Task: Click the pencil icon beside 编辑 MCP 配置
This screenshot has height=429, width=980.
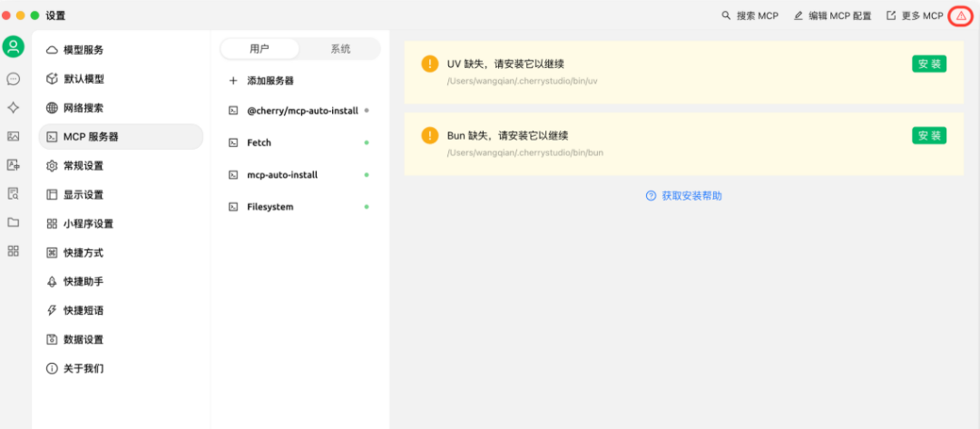Action: (x=799, y=15)
